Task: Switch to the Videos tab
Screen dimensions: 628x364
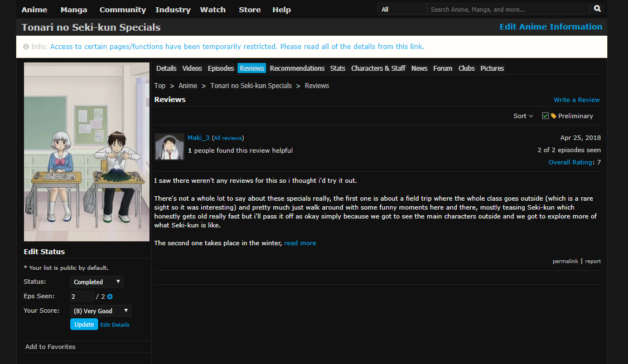Action: [192, 69]
